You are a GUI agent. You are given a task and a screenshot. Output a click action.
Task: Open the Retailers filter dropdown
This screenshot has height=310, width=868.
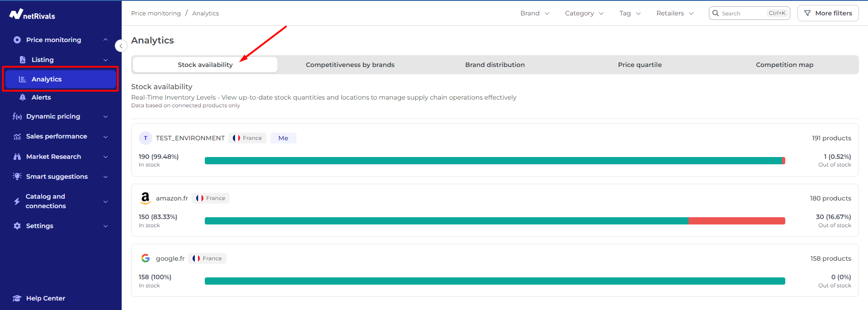(x=675, y=13)
